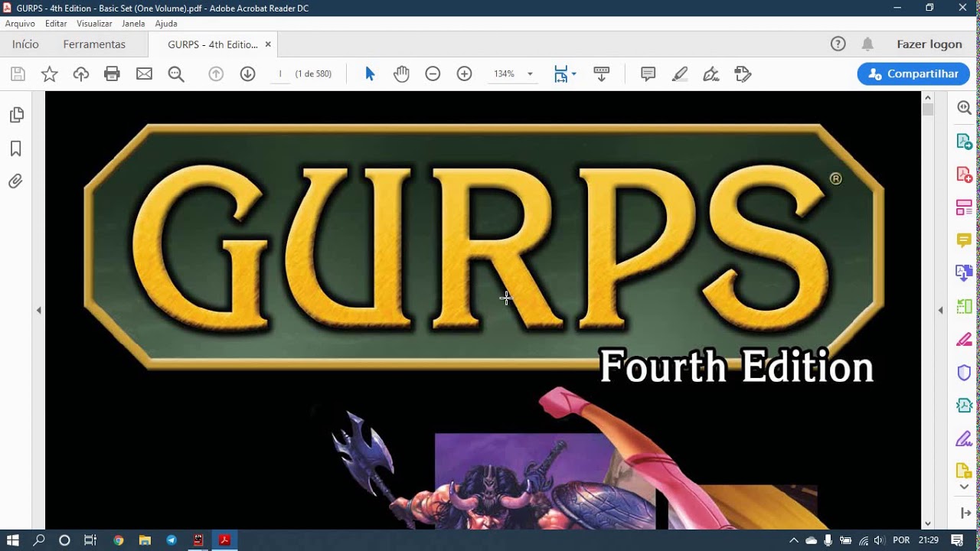This screenshot has height=551, width=980.
Task: Open the taskbar notification center icon
Action: (x=956, y=540)
